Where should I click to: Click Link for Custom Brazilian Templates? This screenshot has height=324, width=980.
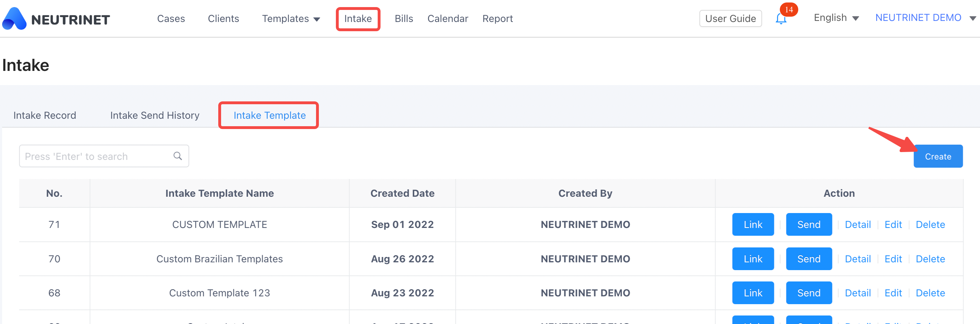coord(753,259)
